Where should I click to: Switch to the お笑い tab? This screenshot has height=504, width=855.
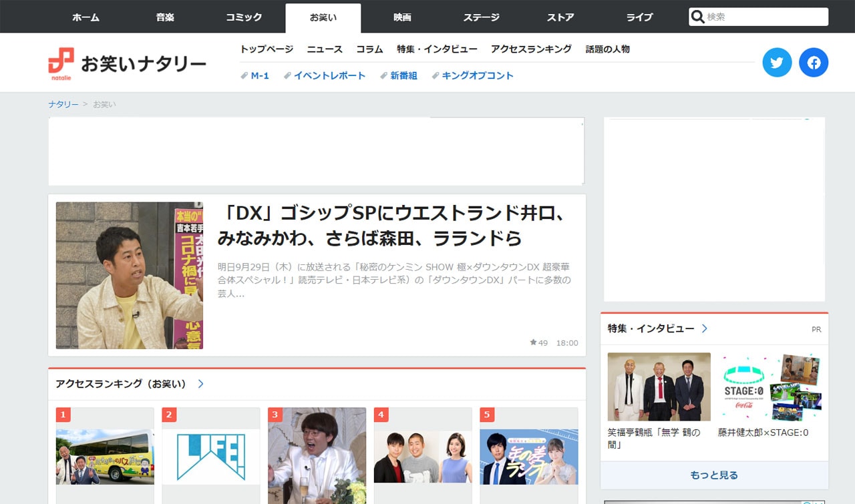pyautogui.click(x=323, y=17)
